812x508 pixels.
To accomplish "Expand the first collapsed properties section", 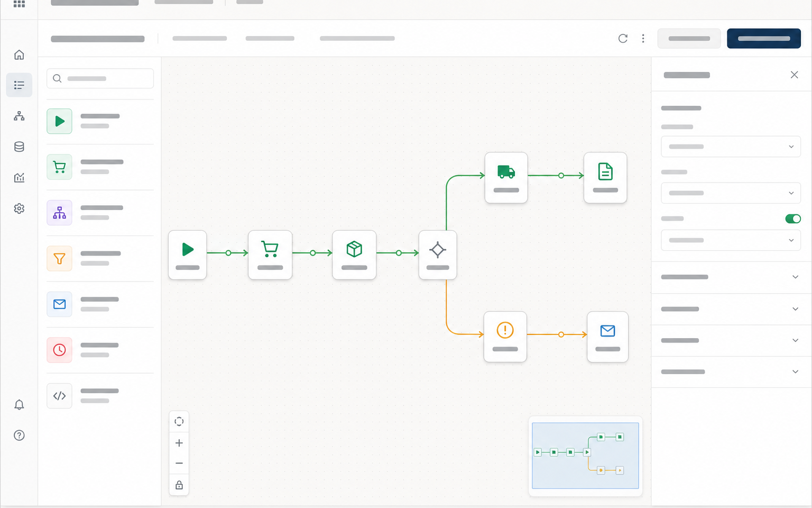I will pyautogui.click(x=731, y=277).
